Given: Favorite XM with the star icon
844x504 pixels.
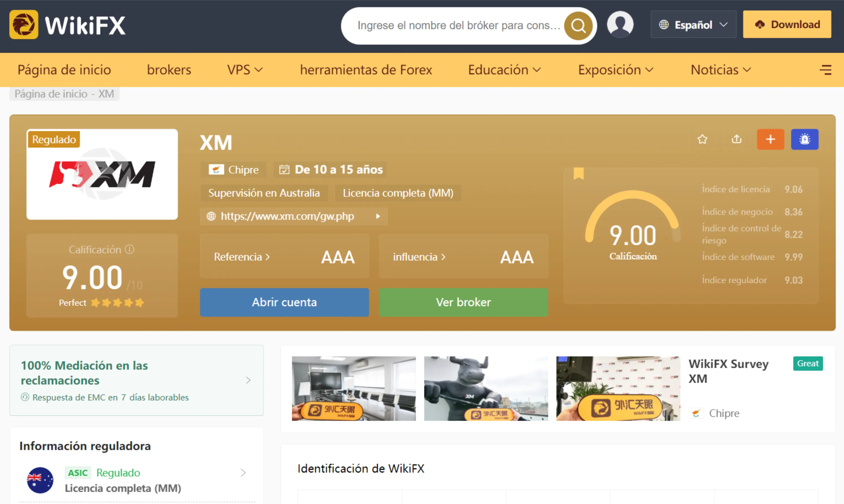Looking at the screenshot, I should [x=702, y=139].
